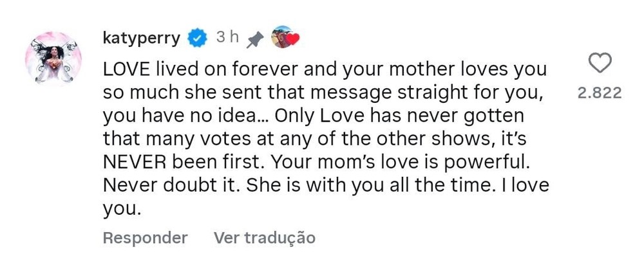Click the blue verified badge
Screen dimensions: 644x263
coord(196,38)
